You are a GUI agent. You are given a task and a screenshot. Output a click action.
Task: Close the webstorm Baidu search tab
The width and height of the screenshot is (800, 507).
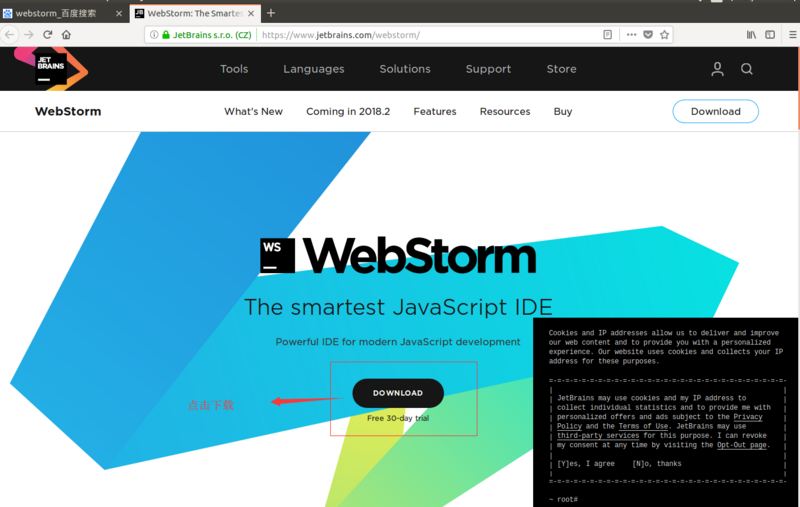tap(119, 14)
